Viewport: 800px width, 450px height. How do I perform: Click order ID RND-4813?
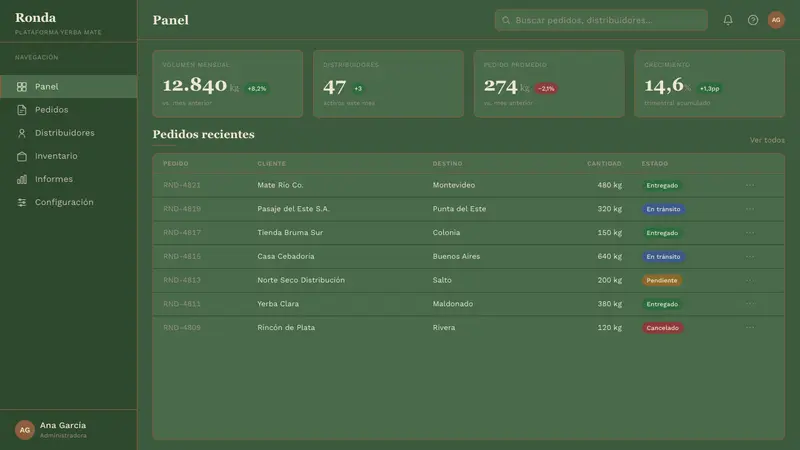click(182, 280)
